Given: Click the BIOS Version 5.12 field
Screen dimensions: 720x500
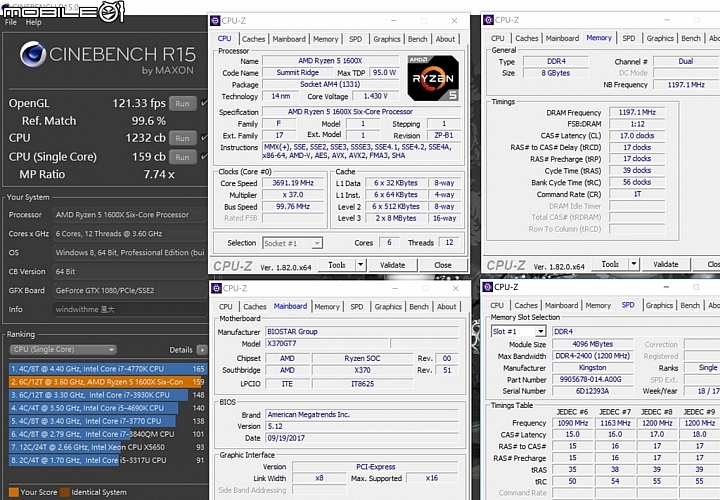Looking at the screenshot, I should point(362,426).
